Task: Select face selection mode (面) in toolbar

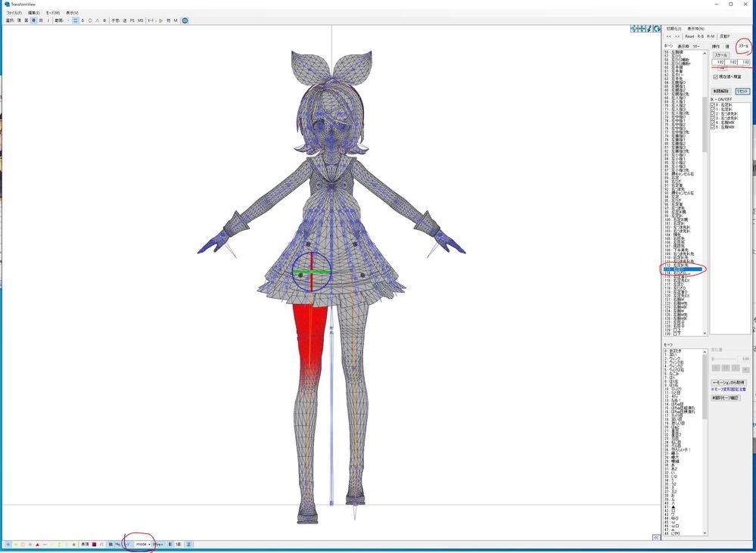Action: [x=26, y=20]
